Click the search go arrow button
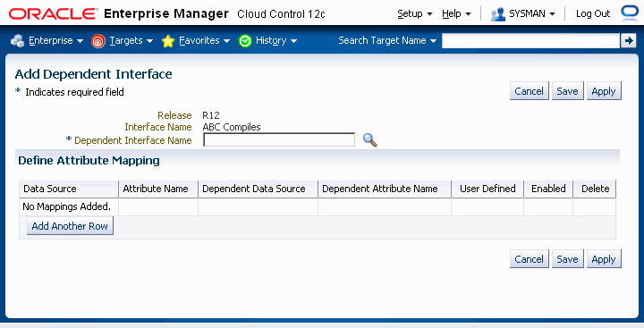 628,40
